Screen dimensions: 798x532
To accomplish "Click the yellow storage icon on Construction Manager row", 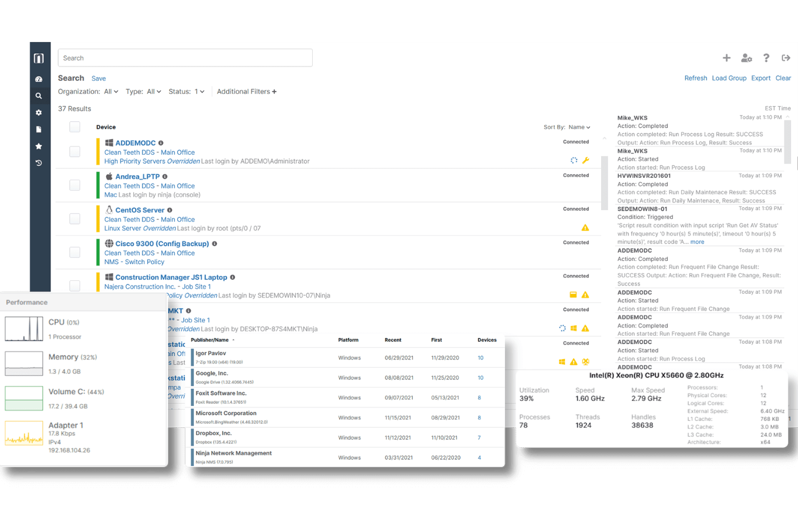I will tap(573, 294).
